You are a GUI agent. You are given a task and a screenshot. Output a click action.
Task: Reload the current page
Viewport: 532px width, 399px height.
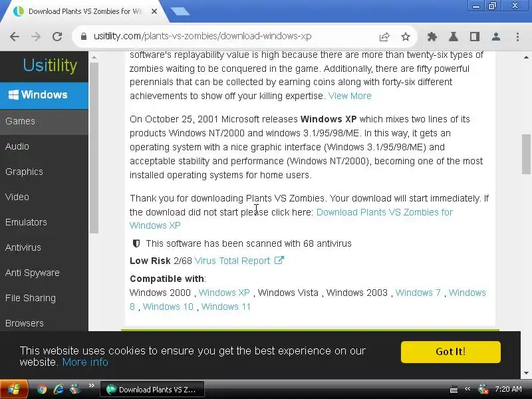[x=57, y=37]
